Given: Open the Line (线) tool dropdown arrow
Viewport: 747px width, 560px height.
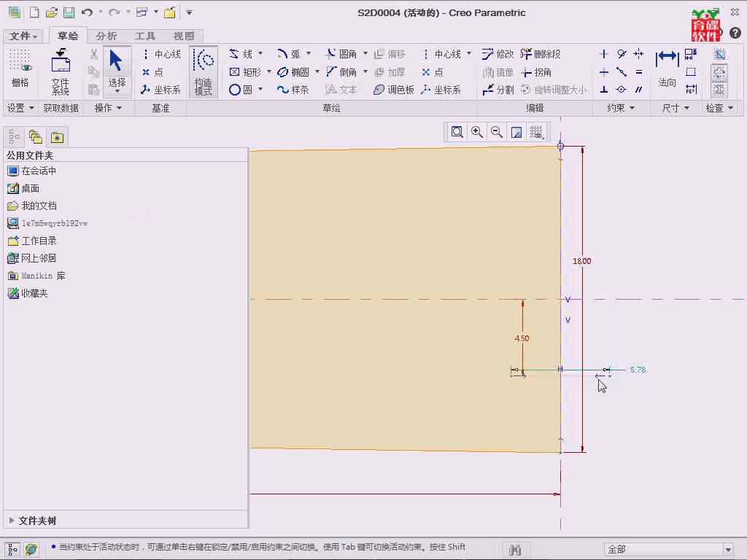Looking at the screenshot, I should tap(260, 53).
